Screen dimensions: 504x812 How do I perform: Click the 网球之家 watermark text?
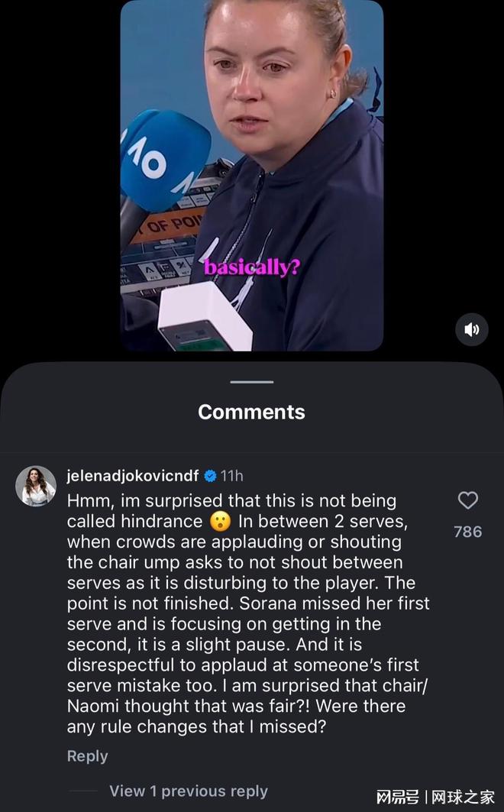click(463, 797)
